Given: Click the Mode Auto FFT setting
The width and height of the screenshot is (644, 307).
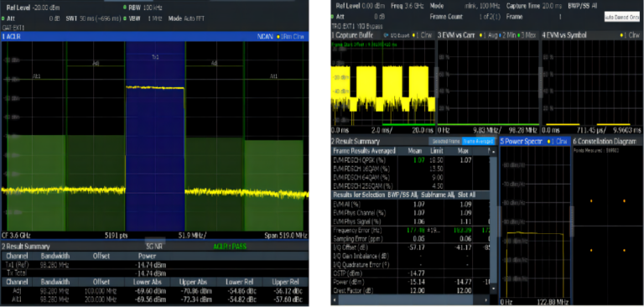Looking at the screenshot, I should coord(186,18).
